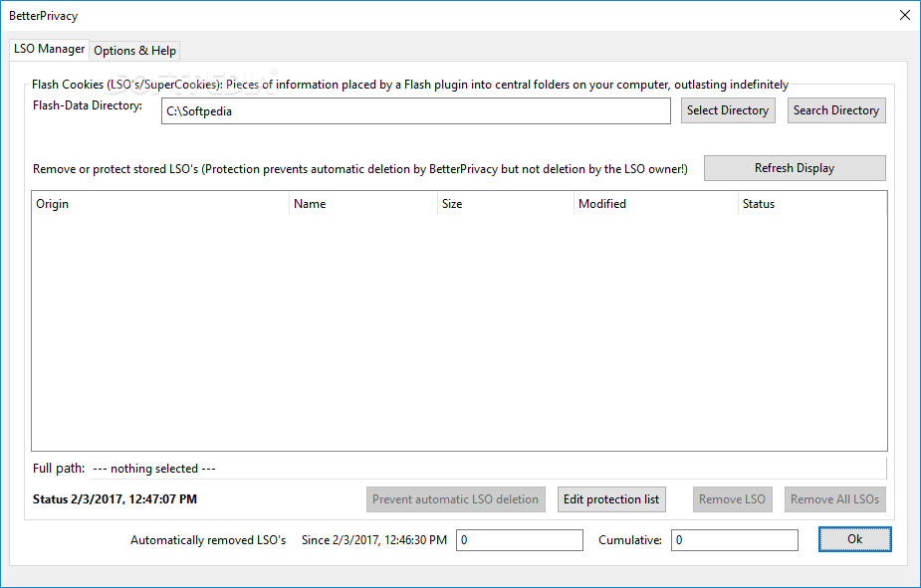Click the Since removed LSO count field

pyautogui.click(x=519, y=540)
